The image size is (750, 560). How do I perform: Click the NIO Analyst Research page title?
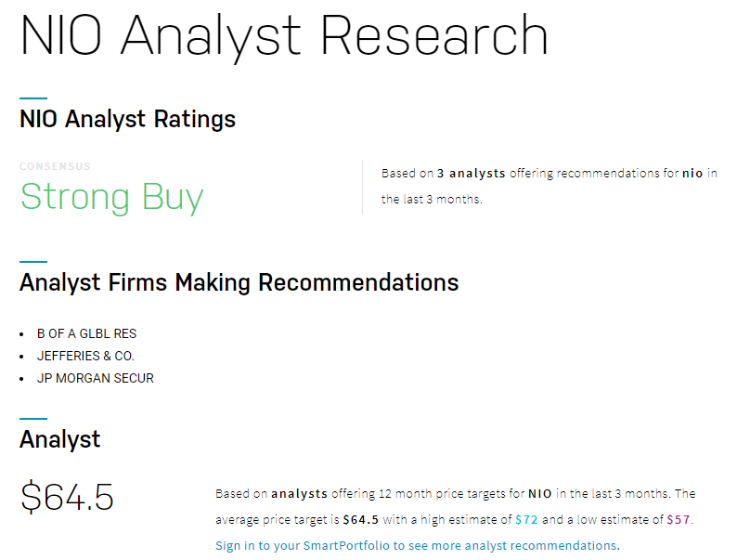[284, 35]
